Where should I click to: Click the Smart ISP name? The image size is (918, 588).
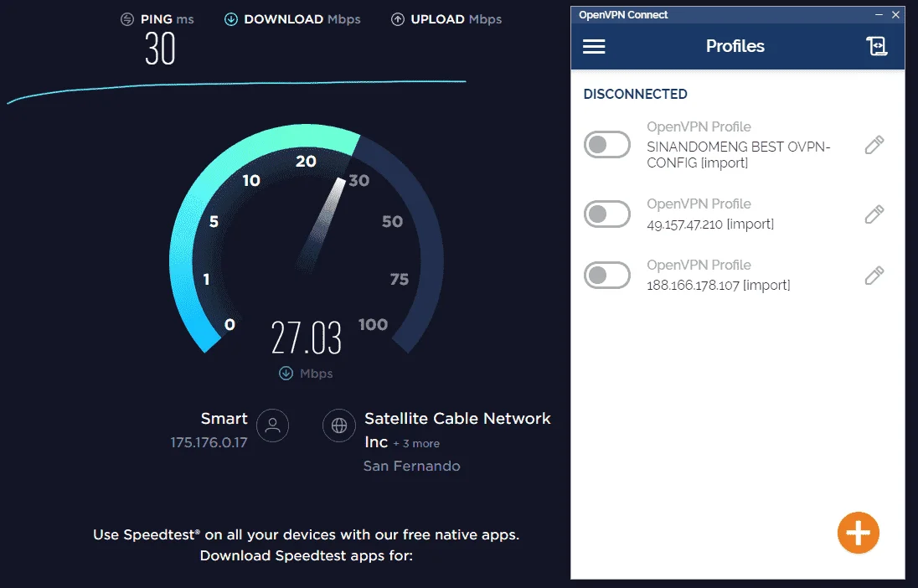[224, 418]
